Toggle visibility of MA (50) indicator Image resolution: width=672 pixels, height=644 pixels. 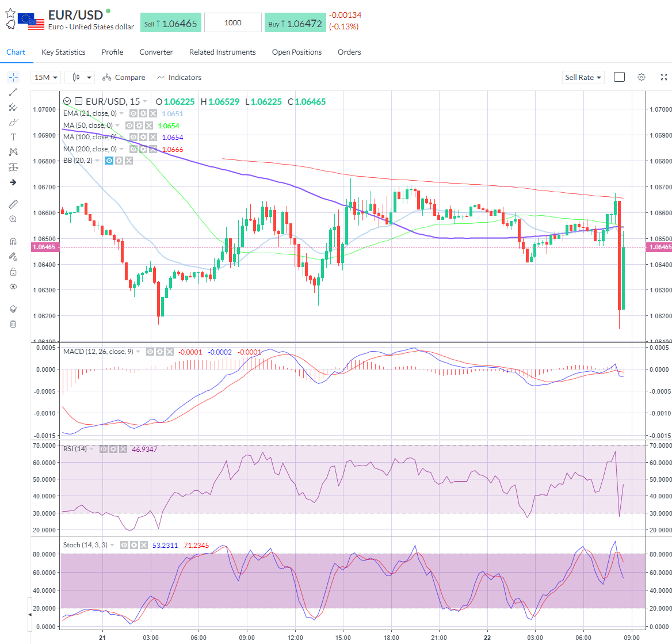click(129, 125)
